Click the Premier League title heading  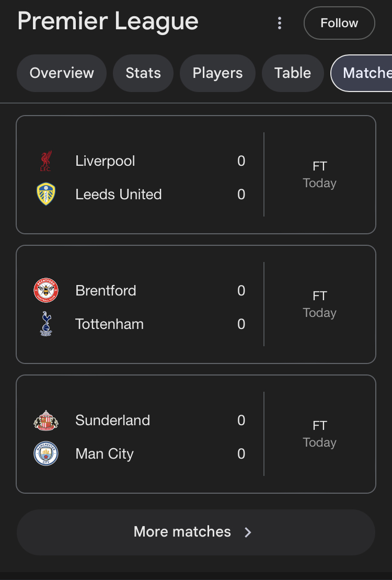click(x=108, y=22)
